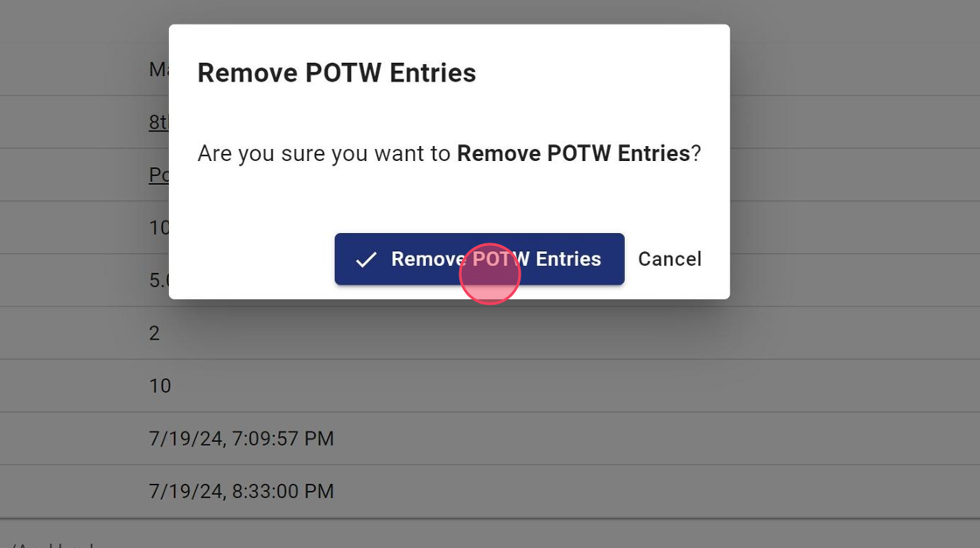The image size is (980, 548).
Task: Select the 7/19/24, 7:09:57 PM timestamp
Action: pyautogui.click(x=241, y=439)
